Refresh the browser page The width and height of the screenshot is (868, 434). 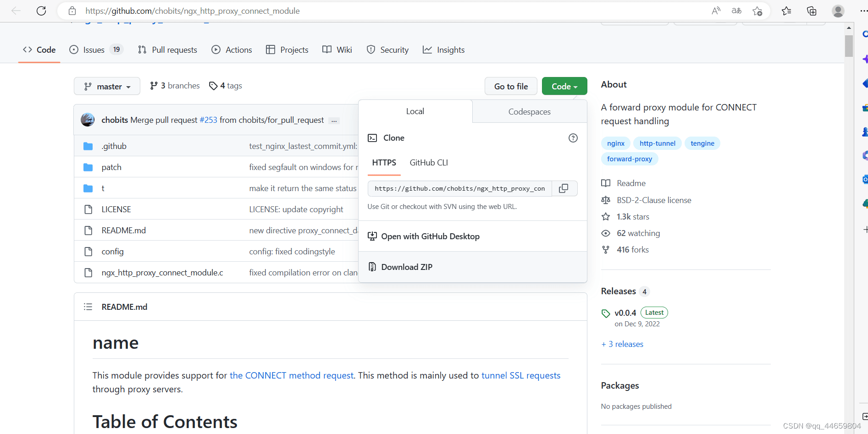coord(41,11)
